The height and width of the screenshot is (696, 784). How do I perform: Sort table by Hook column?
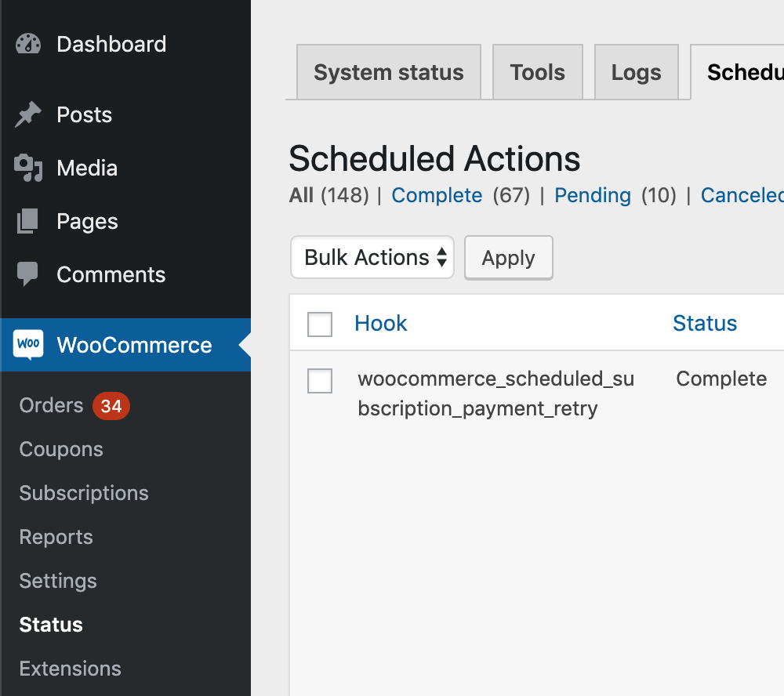pyautogui.click(x=381, y=324)
